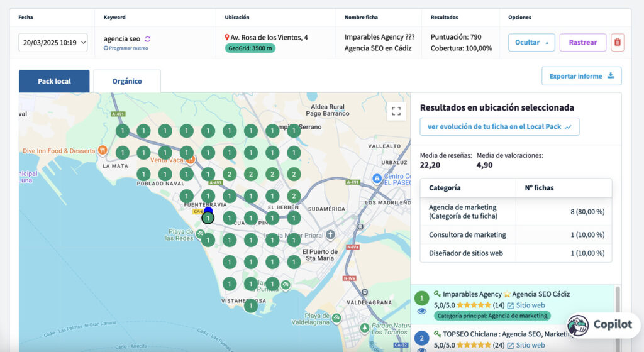Click the key icon next to TOPSEO Chiclana

(438, 334)
